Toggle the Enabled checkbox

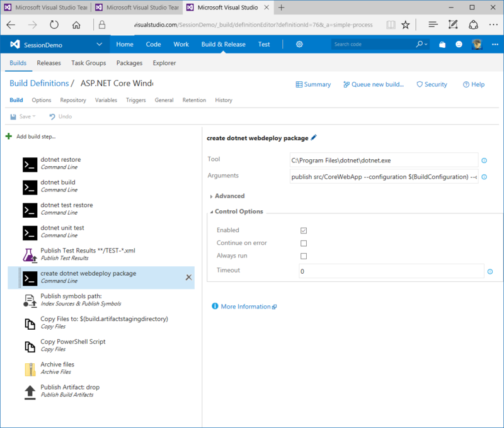[304, 230]
